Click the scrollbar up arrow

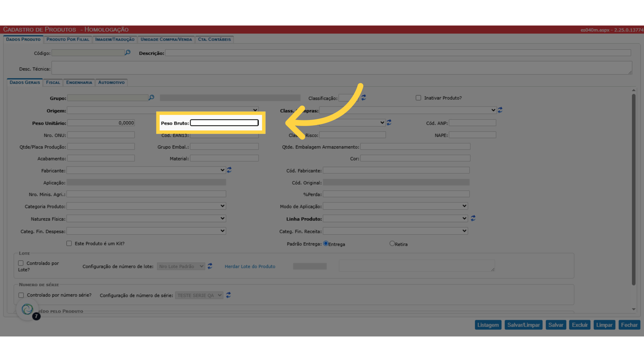click(634, 90)
